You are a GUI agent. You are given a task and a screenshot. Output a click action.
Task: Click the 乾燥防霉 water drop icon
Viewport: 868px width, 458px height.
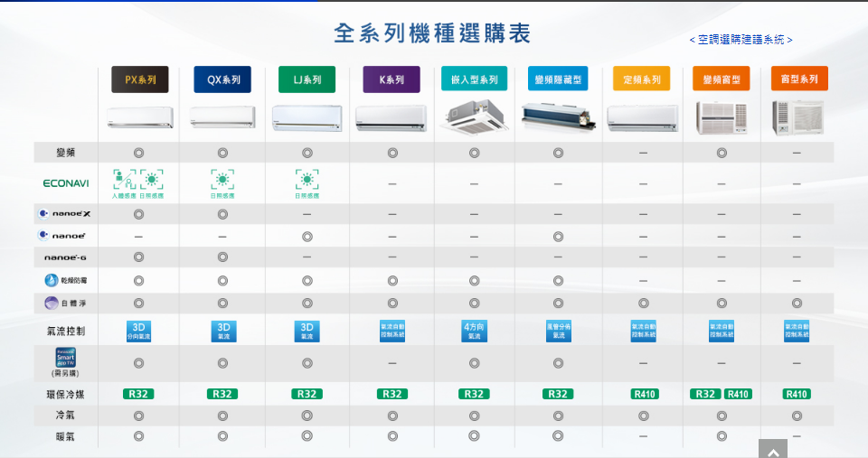point(51,280)
